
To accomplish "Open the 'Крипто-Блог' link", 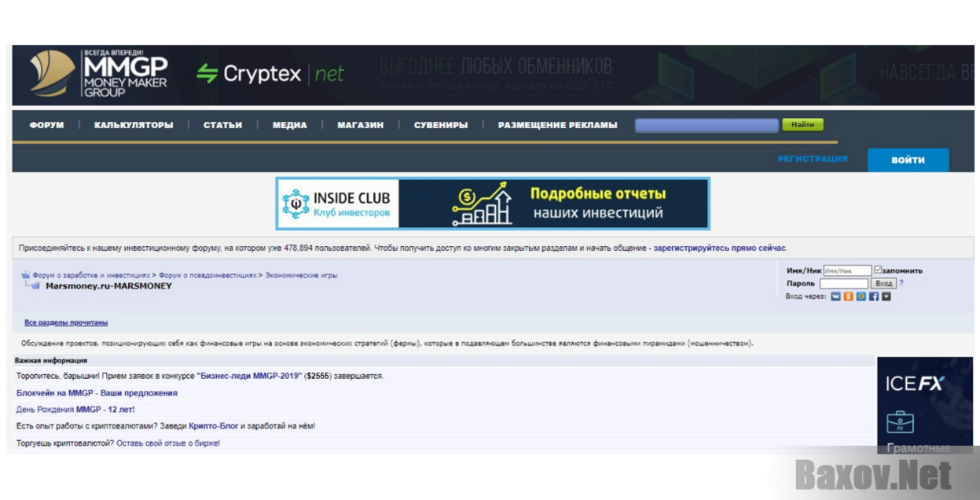I will pyautogui.click(x=213, y=426).
